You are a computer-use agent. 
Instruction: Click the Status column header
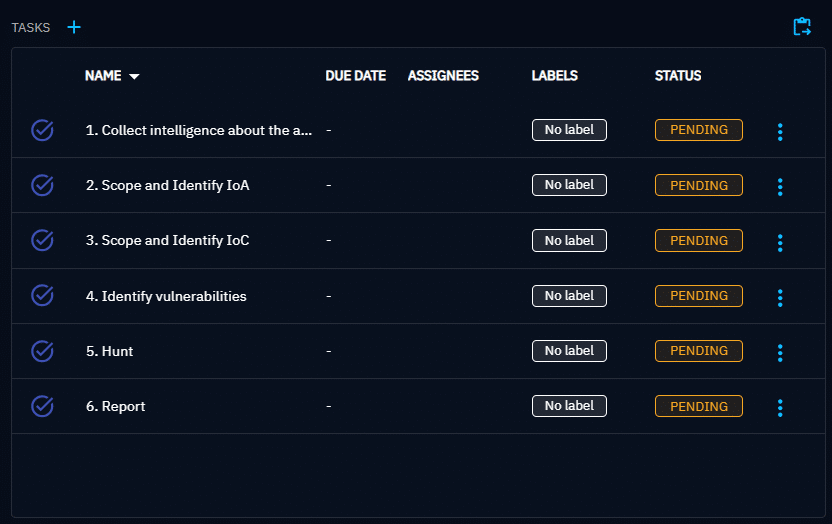pos(677,76)
